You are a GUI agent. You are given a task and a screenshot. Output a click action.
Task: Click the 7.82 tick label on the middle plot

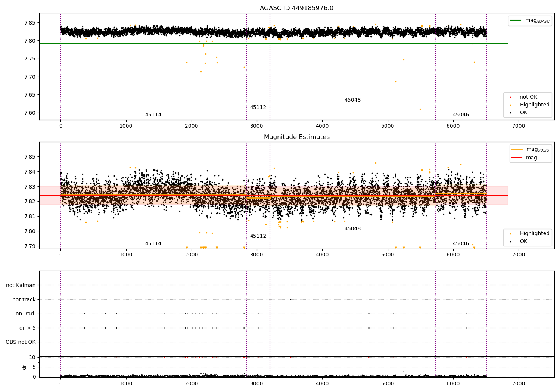coord(29,201)
